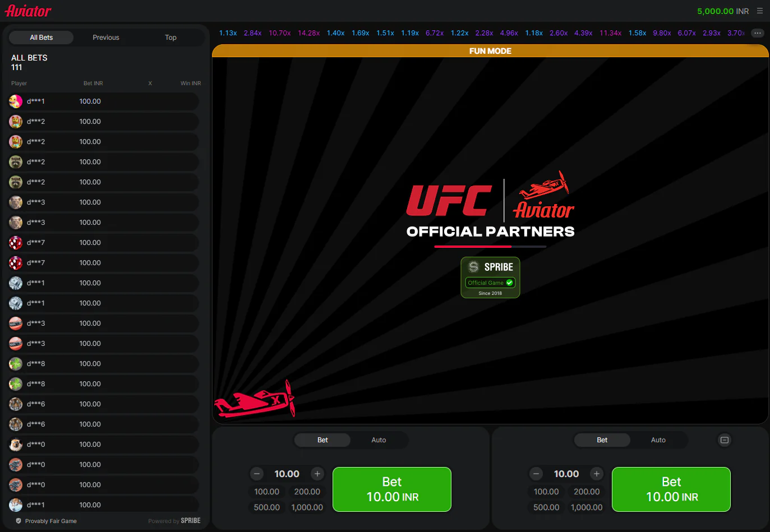Remove second bet panel using the minus icon
Screen dimensions: 770x532
click(725, 440)
